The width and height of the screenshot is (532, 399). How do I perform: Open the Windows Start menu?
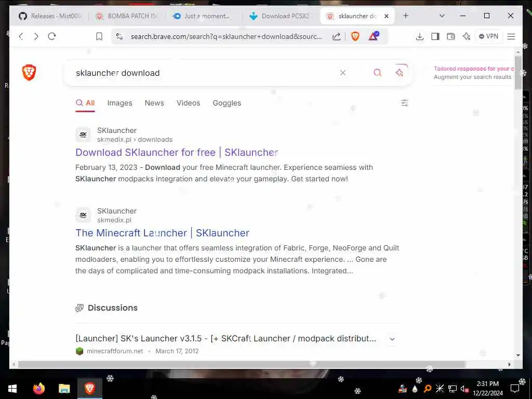(12, 388)
